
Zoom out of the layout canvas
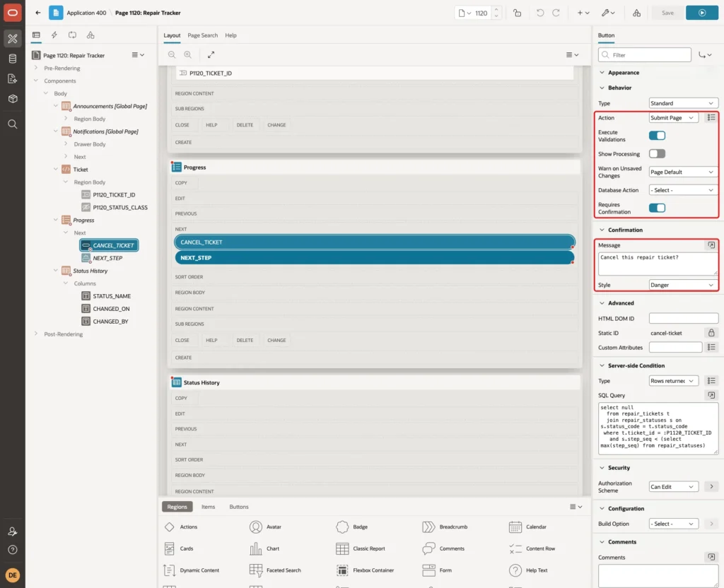pyautogui.click(x=172, y=54)
